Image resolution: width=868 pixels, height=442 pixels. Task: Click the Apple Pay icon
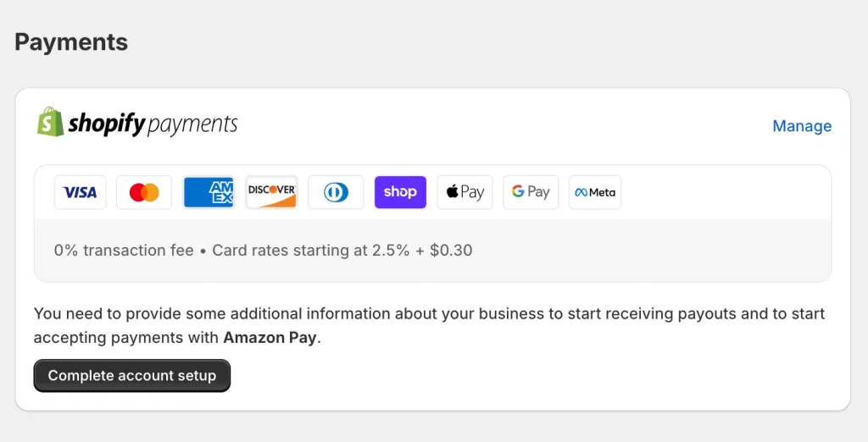coord(465,192)
